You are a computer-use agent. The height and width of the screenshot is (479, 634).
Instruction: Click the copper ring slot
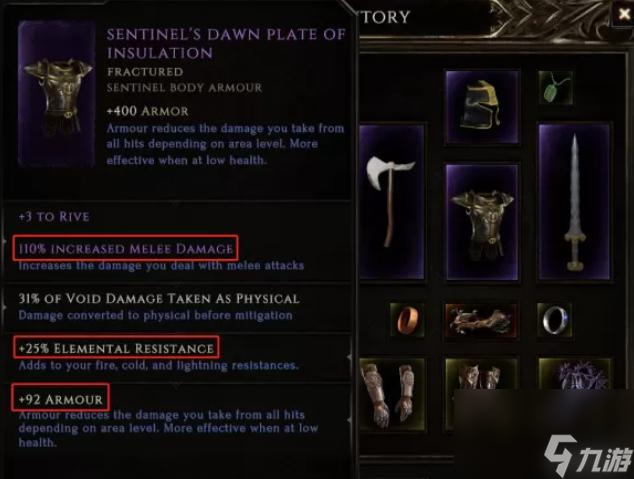(408, 320)
